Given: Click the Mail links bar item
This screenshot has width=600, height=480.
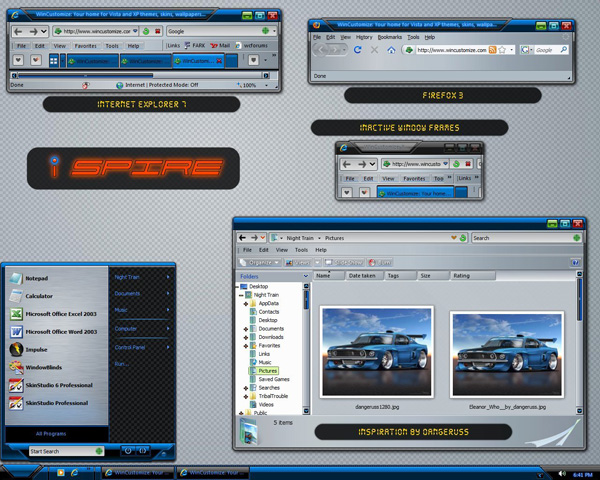Looking at the screenshot, I should [220, 46].
